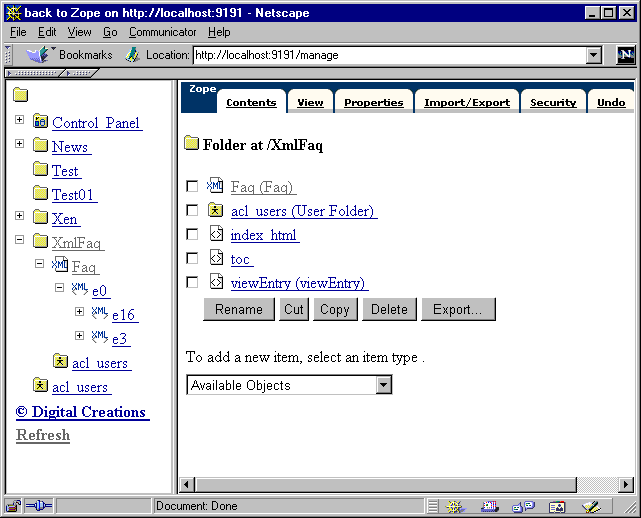Image resolution: width=641 pixels, height=518 pixels.
Task: Click the connection status icon in status bar
Action: click(39, 506)
